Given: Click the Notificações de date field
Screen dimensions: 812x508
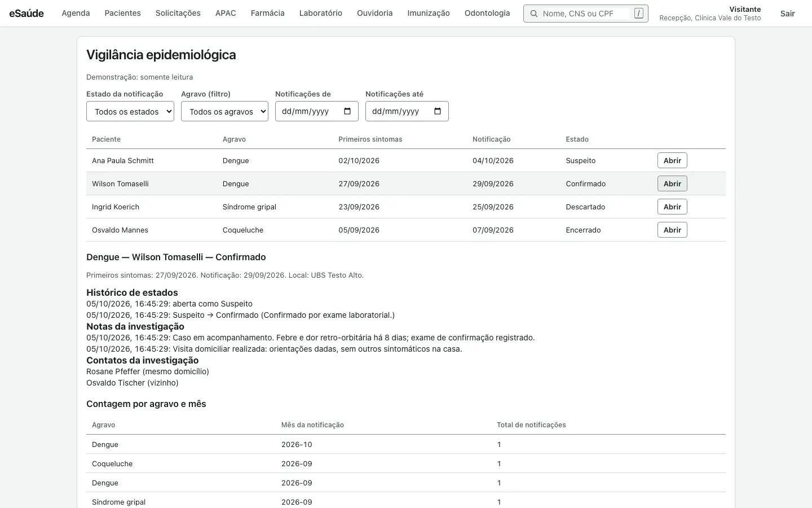Looking at the screenshot, I should tap(317, 111).
